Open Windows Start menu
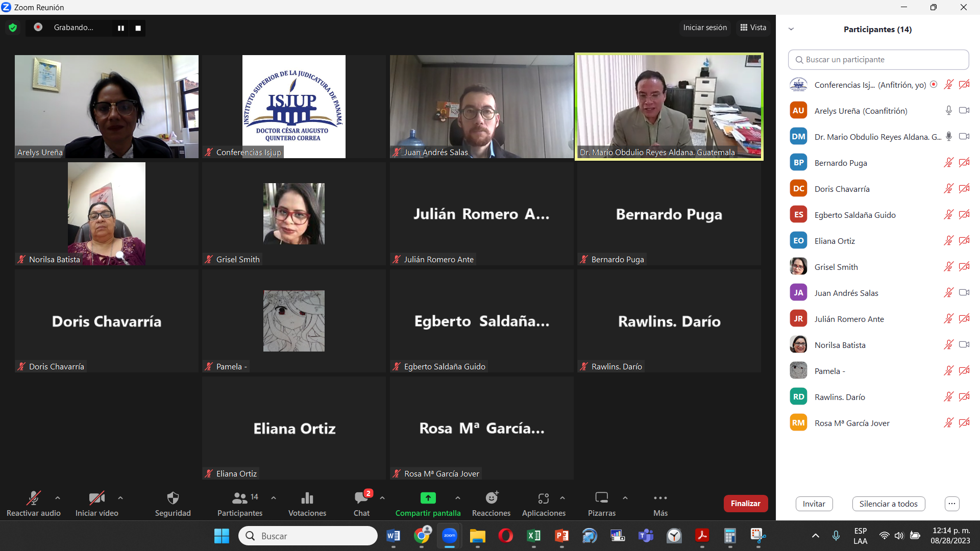Screen dimensions: 980x551 tap(222, 536)
